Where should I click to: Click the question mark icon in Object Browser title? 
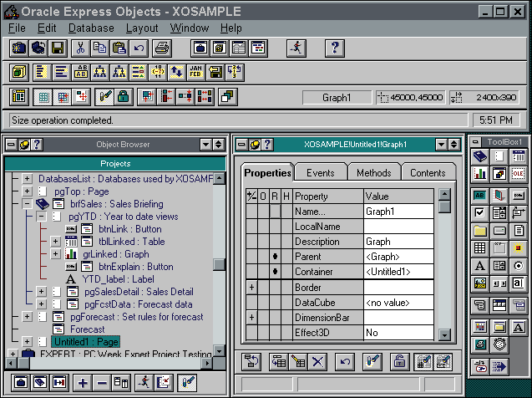click(37, 145)
